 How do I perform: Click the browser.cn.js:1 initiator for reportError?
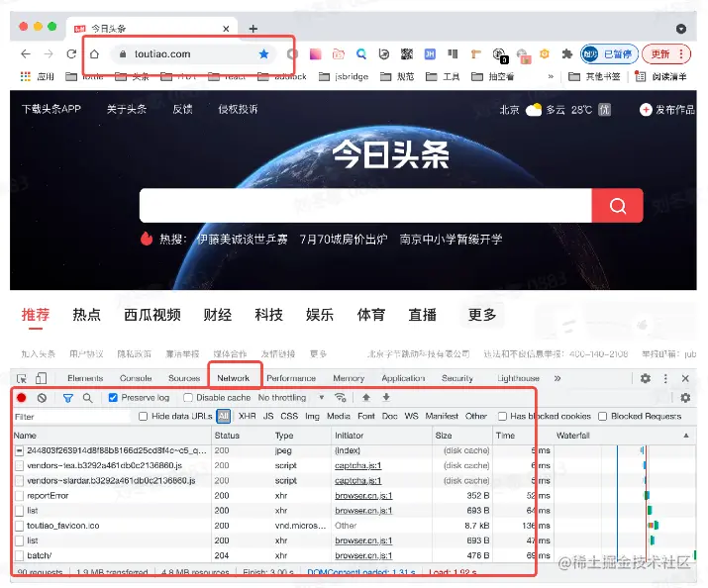[x=363, y=496]
